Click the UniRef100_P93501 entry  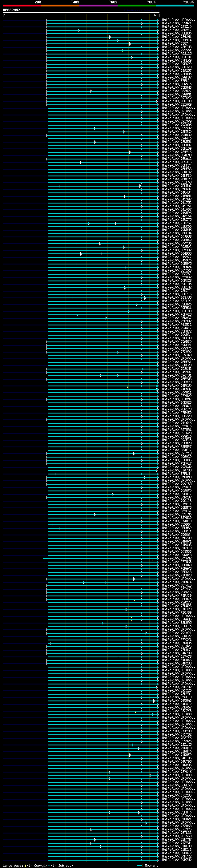pyautogui.click(x=177, y=50)
